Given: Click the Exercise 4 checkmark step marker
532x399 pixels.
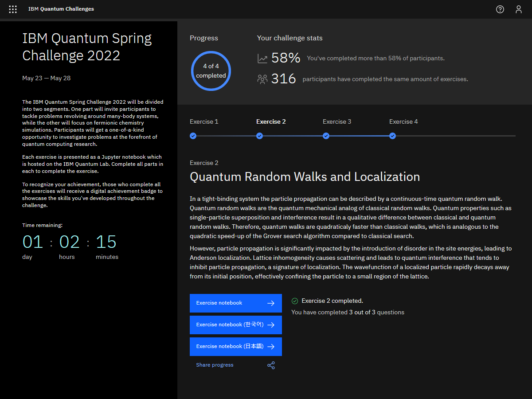Looking at the screenshot, I should [x=392, y=136].
